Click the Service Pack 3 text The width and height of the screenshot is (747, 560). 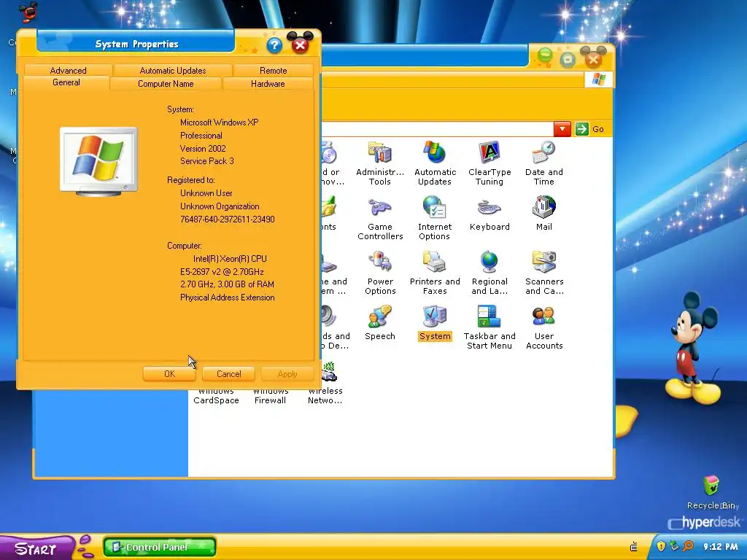click(x=206, y=161)
